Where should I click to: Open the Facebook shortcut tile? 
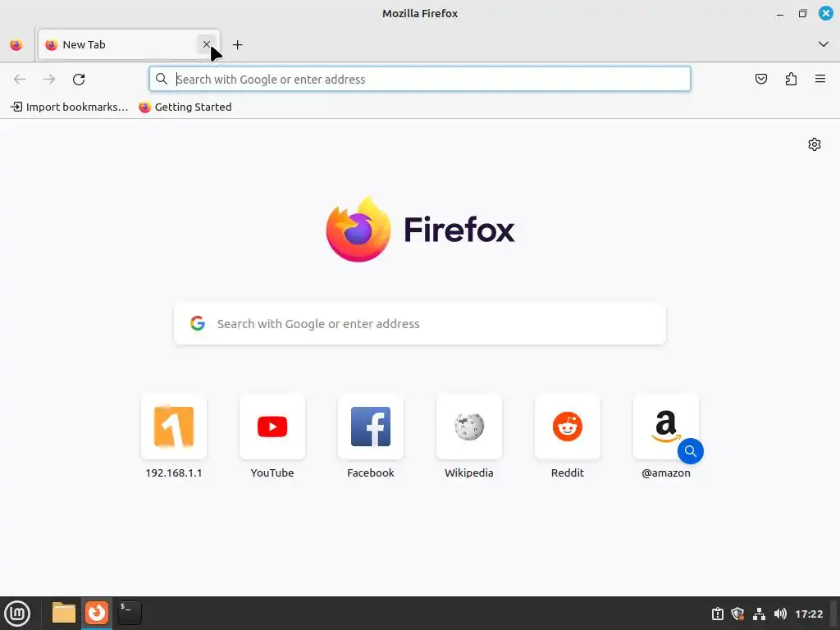point(371,437)
